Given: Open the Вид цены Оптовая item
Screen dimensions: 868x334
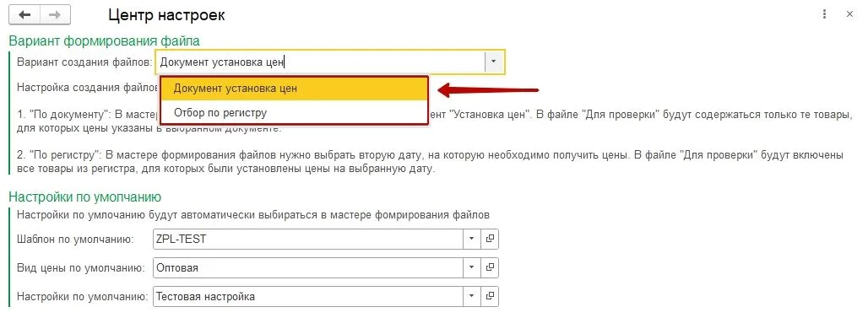Looking at the screenshot, I should [490, 267].
